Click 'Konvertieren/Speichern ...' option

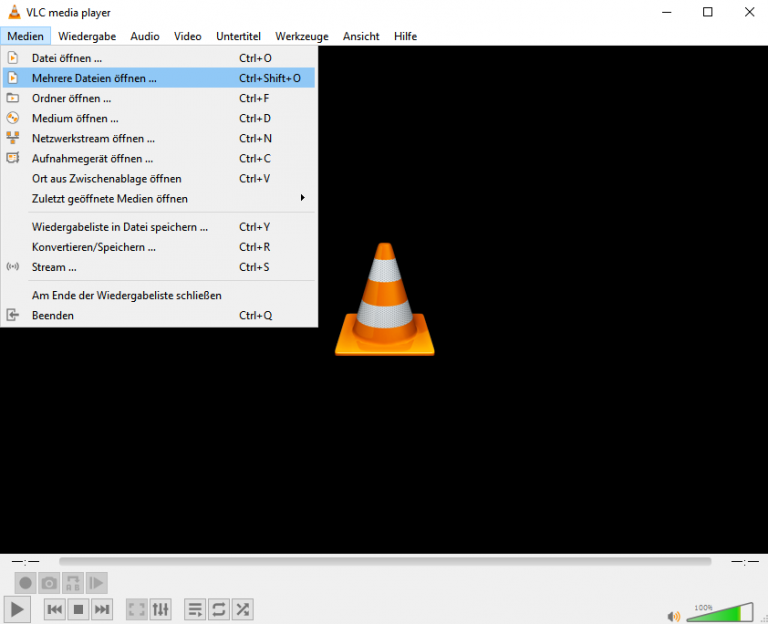coord(94,247)
